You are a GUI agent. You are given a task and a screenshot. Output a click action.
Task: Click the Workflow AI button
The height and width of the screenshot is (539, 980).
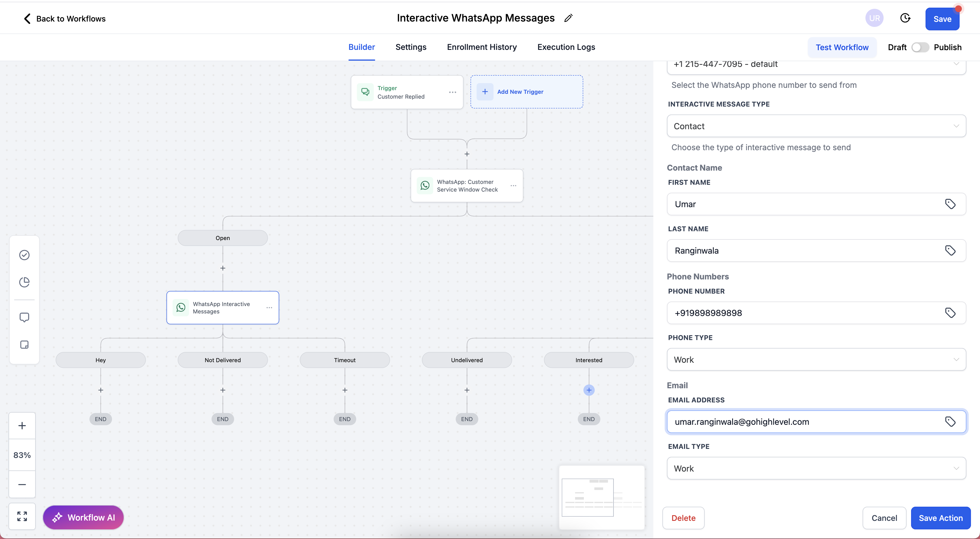point(83,517)
